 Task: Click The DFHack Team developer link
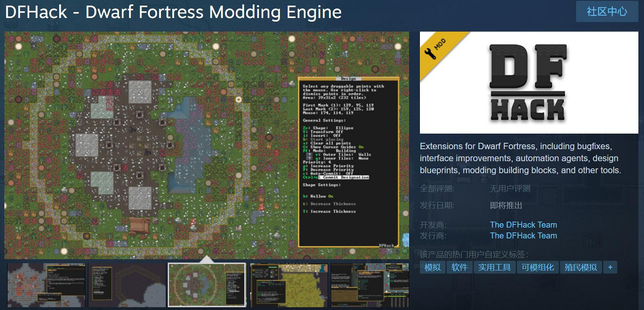click(x=523, y=224)
